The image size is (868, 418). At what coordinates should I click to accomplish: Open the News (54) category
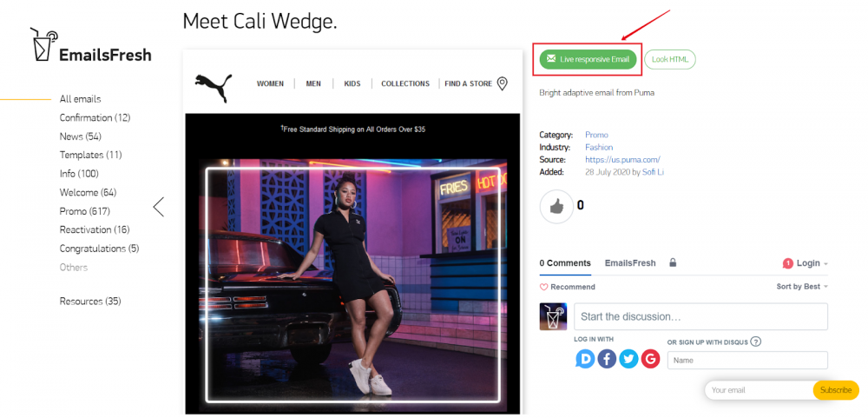pos(80,136)
